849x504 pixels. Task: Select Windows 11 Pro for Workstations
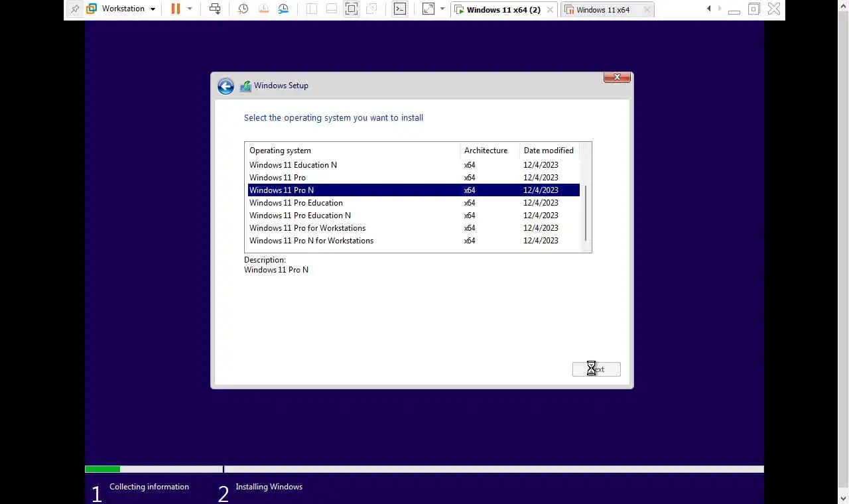pyautogui.click(x=413, y=228)
